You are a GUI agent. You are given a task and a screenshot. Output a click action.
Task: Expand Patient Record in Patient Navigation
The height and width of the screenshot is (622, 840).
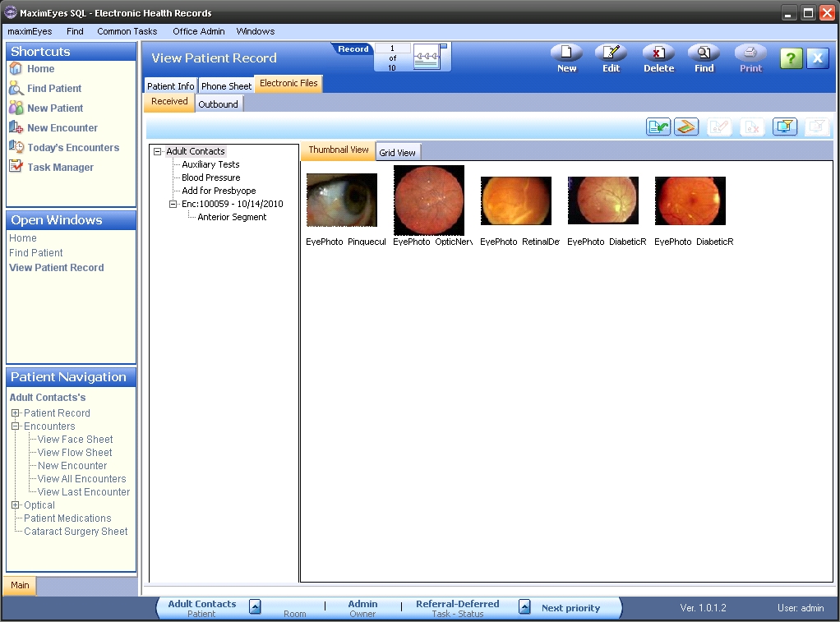click(x=15, y=413)
